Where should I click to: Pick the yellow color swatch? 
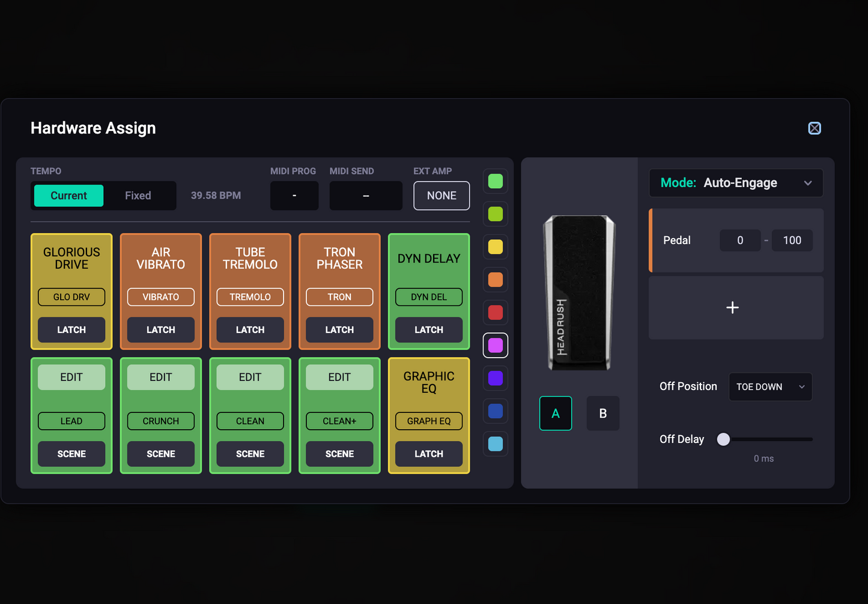click(x=496, y=247)
